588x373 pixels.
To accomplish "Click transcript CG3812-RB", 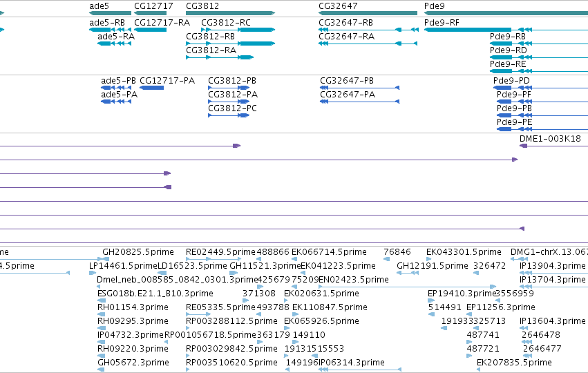I will point(210,37).
